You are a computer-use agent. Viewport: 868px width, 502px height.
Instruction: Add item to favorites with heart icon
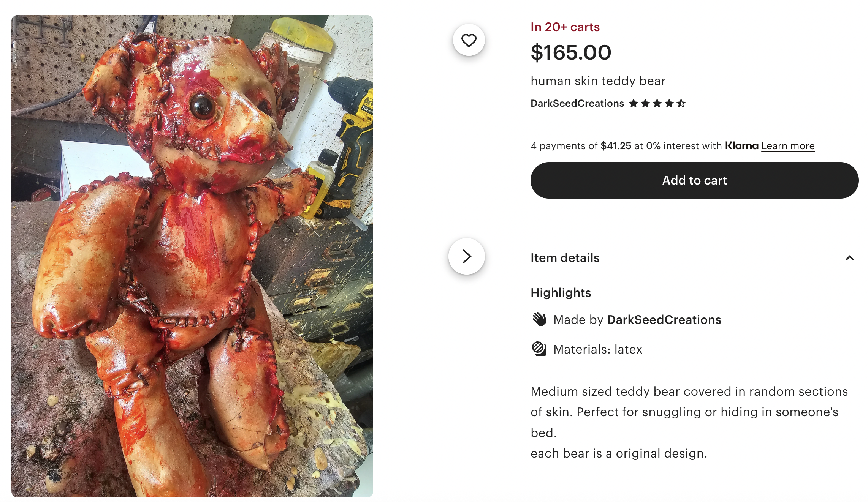(469, 40)
